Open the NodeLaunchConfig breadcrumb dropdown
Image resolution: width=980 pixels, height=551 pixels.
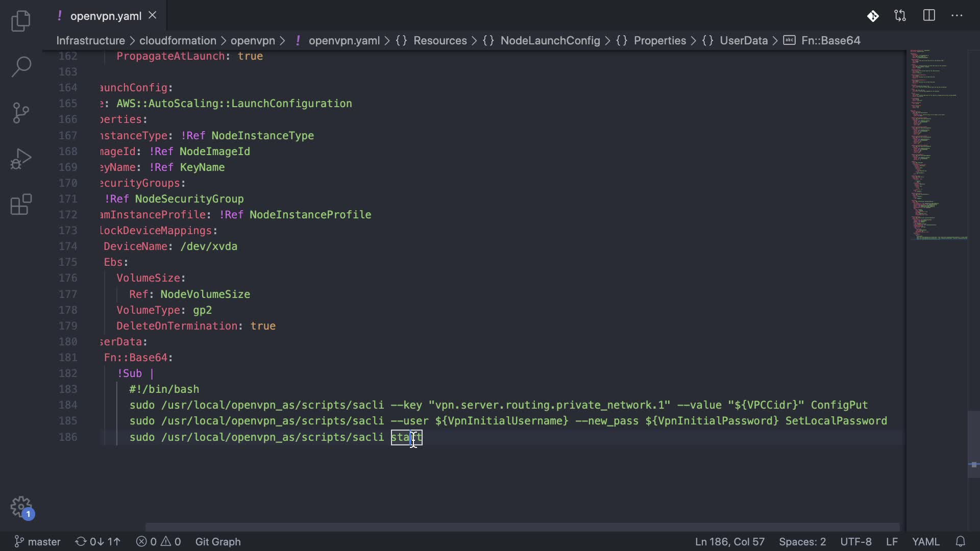pos(550,40)
